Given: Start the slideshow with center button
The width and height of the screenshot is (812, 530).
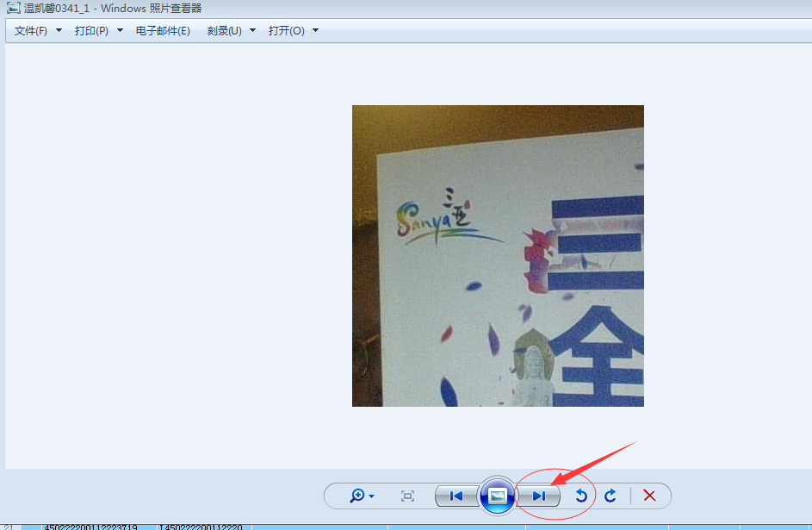Looking at the screenshot, I should [497, 496].
